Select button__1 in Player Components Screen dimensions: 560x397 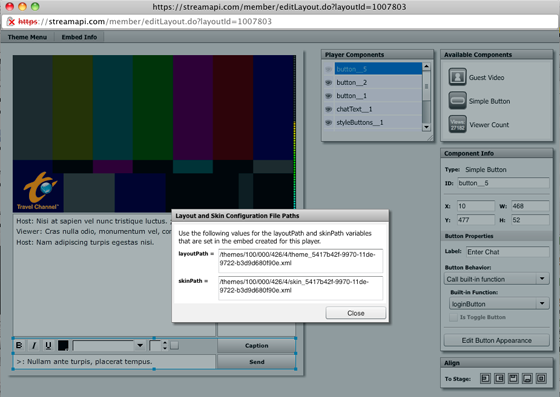378,96
